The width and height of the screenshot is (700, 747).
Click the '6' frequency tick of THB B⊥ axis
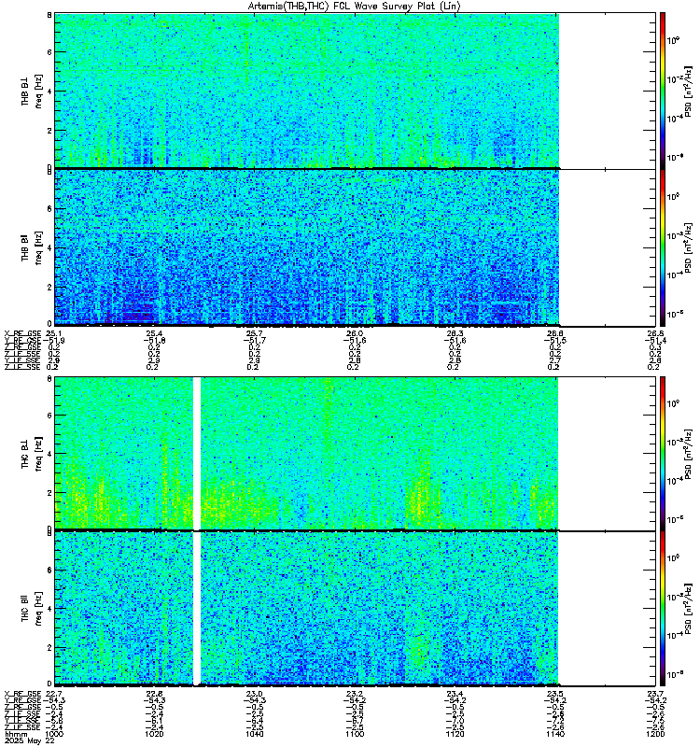pos(49,52)
